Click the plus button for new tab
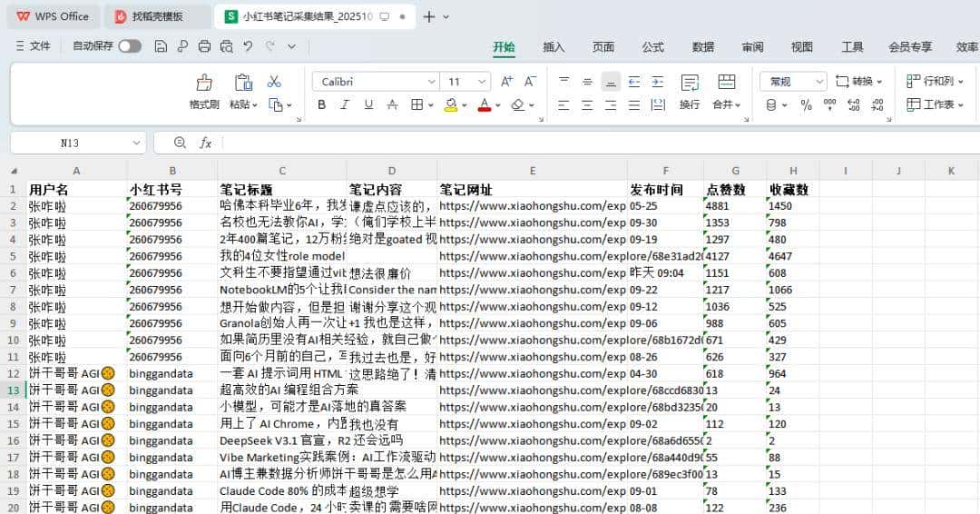The height and width of the screenshot is (514, 980). [x=428, y=17]
